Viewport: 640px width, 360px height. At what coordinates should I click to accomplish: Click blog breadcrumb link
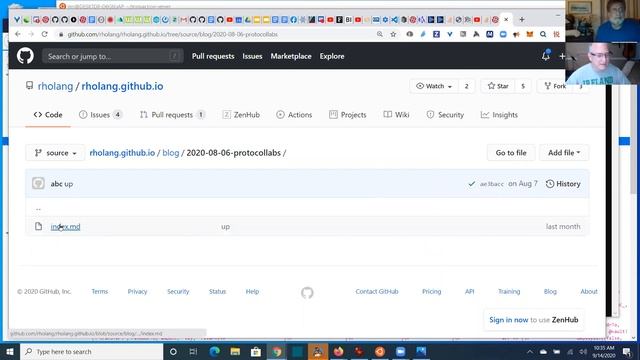point(171,153)
